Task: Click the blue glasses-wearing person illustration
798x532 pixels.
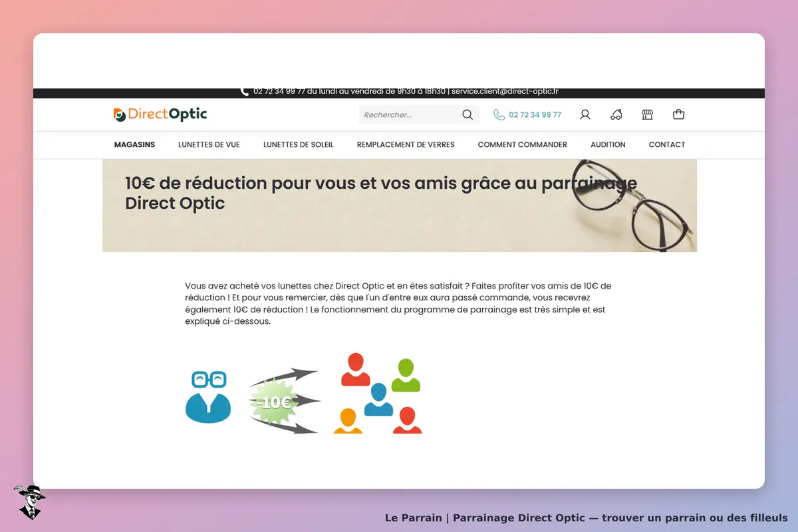Action: 208,396
